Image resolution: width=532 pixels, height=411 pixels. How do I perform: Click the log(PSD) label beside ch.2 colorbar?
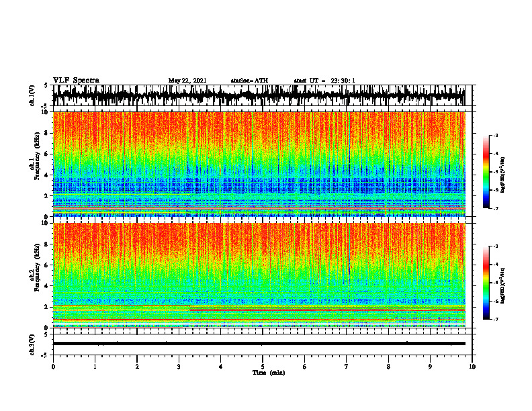pyautogui.click(x=502, y=285)
